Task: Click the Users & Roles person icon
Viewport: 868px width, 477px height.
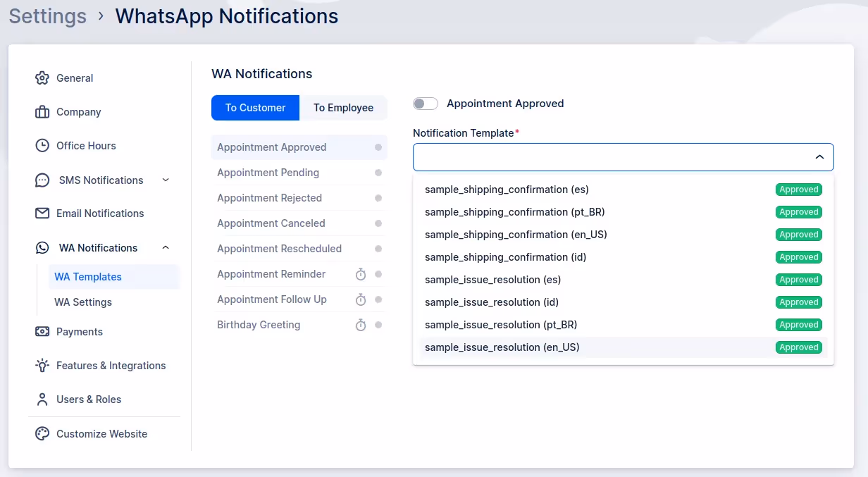Action: coord(42,399)
